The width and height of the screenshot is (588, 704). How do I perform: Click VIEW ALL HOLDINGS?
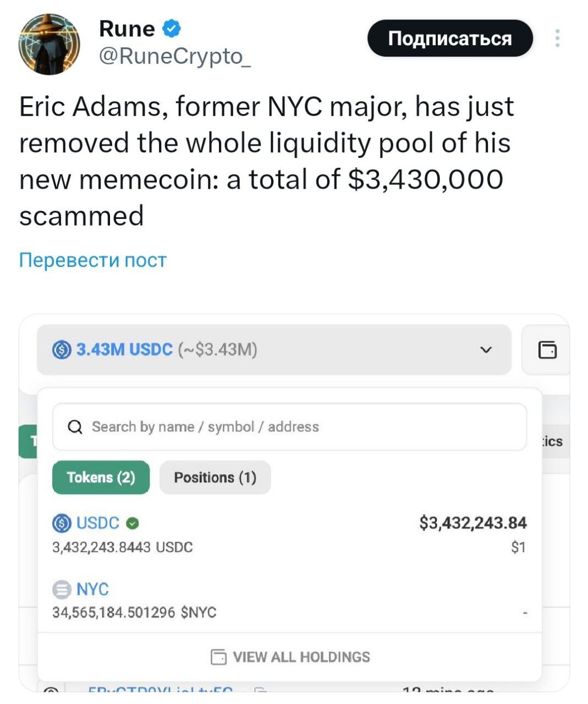tap(301, 657)
